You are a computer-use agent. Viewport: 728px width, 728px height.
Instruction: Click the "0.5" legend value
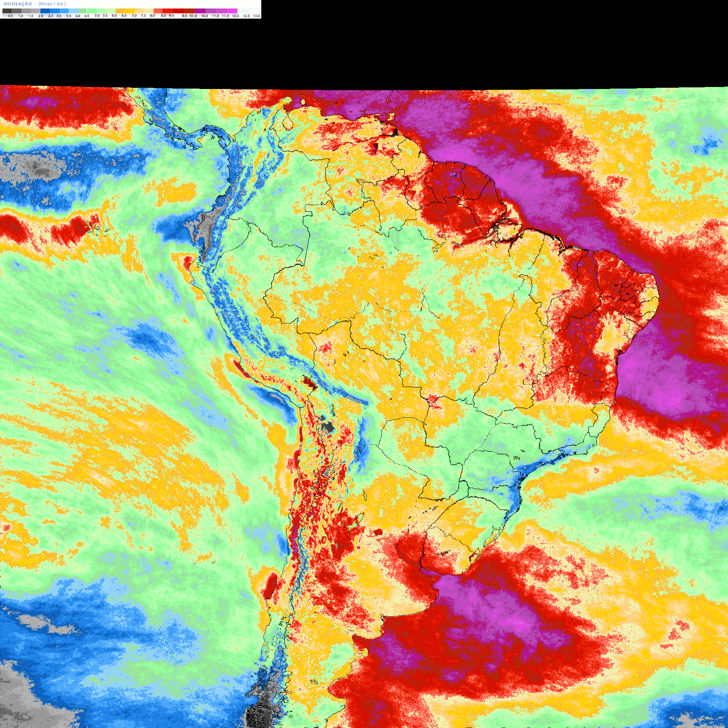pos(11,16)
